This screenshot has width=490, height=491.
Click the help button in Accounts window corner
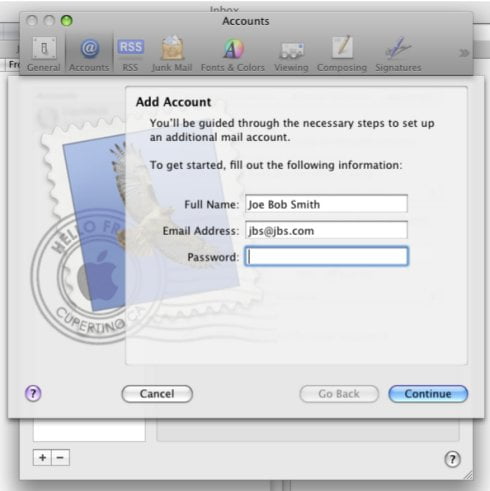pos(452,459)
